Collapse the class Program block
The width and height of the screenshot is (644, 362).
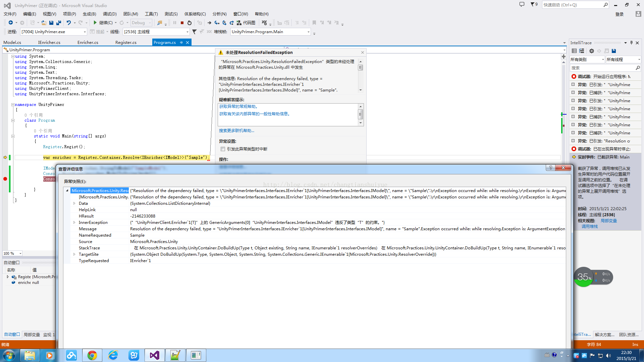[13, 120]
